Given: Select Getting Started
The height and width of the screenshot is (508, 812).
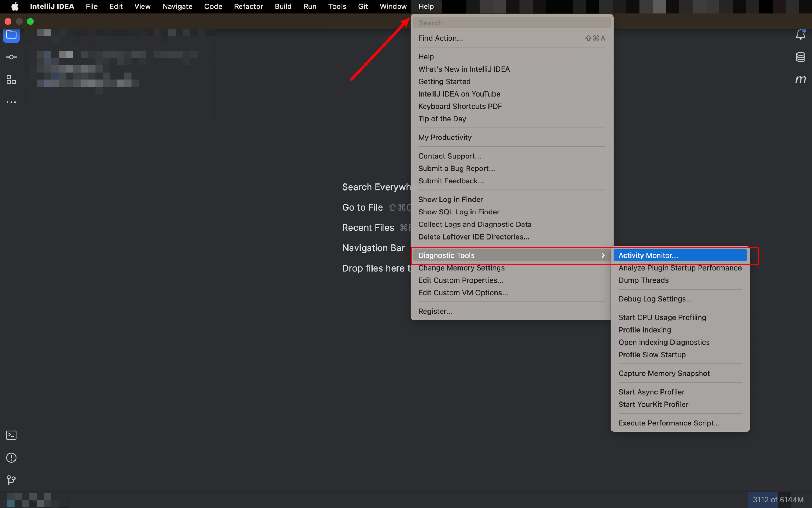Looking at the screenshot, I should point(512,81).
